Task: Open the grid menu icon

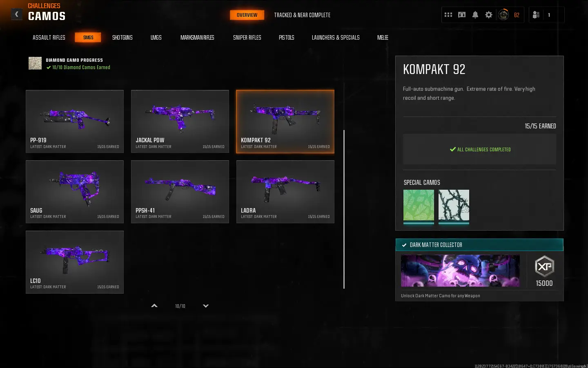Action: [x=448, y=15]
